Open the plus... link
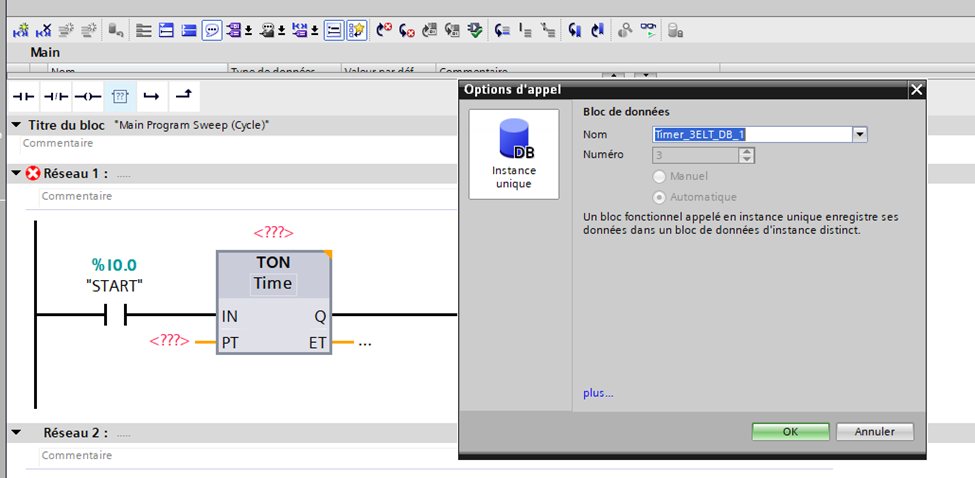This screenshot has width=975, height=478. (598, 393)
